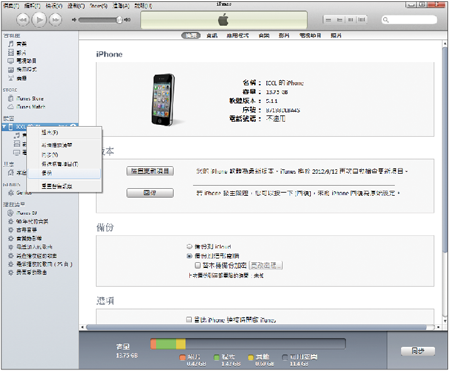Enable encrypt local backup checkbox

(198, 265)
